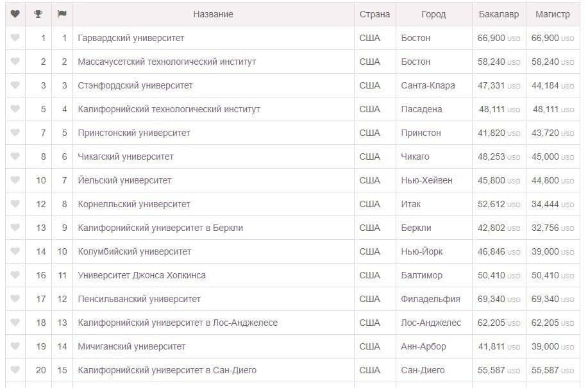Screen dimensions: 588x388
Task: Sort table by Название column header
Action: point(213,14)
